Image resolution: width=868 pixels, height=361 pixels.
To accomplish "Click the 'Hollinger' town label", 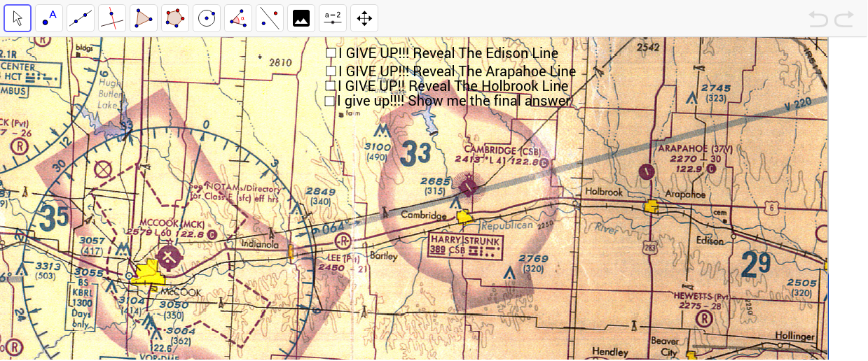I will [x=795, y=336].
